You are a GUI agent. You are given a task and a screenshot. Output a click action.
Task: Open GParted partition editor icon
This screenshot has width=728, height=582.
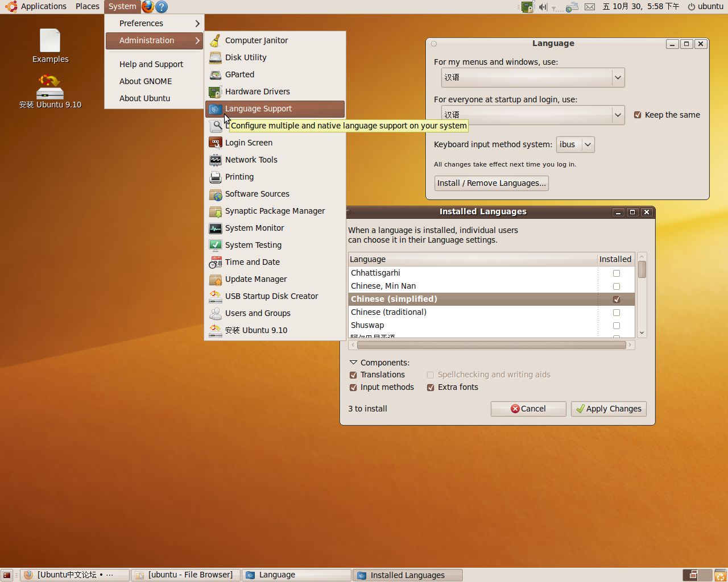(x=216, y=74)
